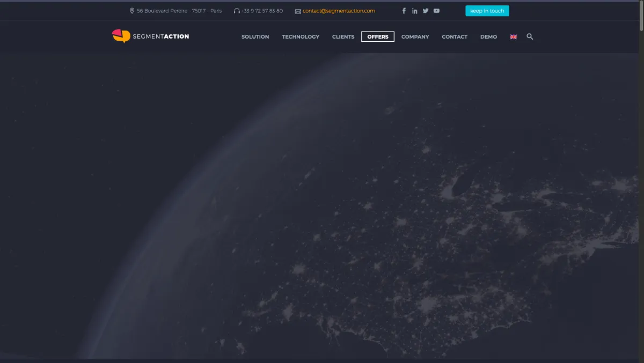This screenshot has width=644, height=363.
Task: Click the envelope email icon
Action: click(x=298, y=11)
